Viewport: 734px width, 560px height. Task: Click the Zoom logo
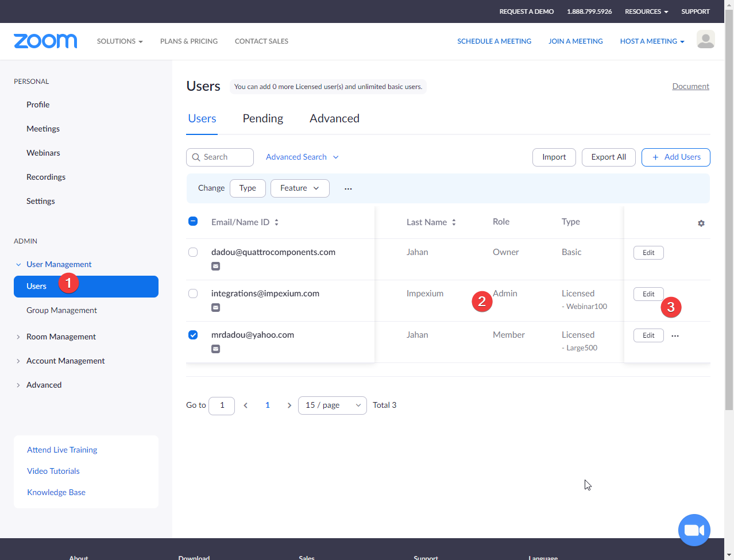[x=45, y=41]
